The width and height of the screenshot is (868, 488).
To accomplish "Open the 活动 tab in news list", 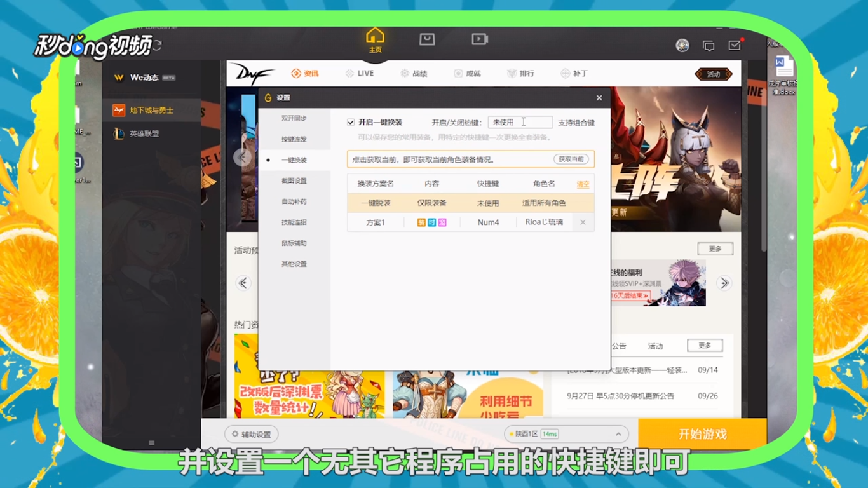I will [655, 346].
